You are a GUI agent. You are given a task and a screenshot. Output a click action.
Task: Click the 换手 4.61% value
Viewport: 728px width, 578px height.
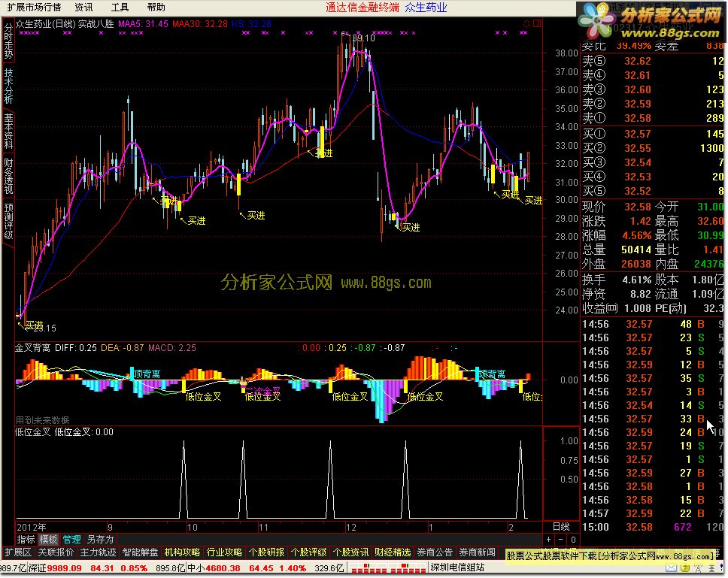637,280
